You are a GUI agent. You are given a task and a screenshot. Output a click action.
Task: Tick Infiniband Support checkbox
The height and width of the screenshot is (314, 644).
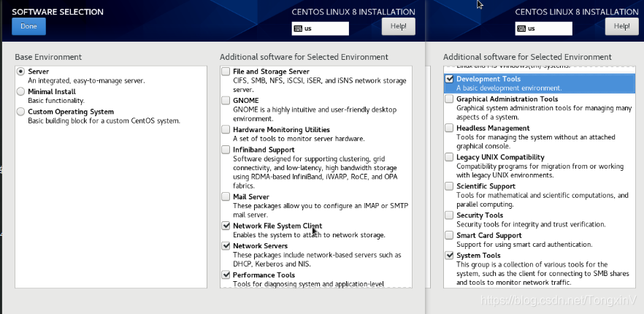point(226,150)
